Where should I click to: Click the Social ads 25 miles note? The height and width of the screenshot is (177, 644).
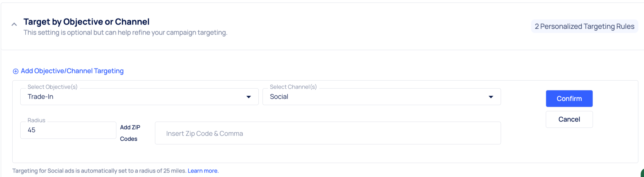(99, 171)
